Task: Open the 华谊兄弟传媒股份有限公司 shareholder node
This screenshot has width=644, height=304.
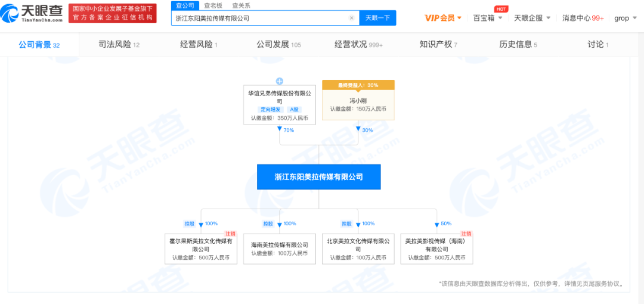Action: 280,105
